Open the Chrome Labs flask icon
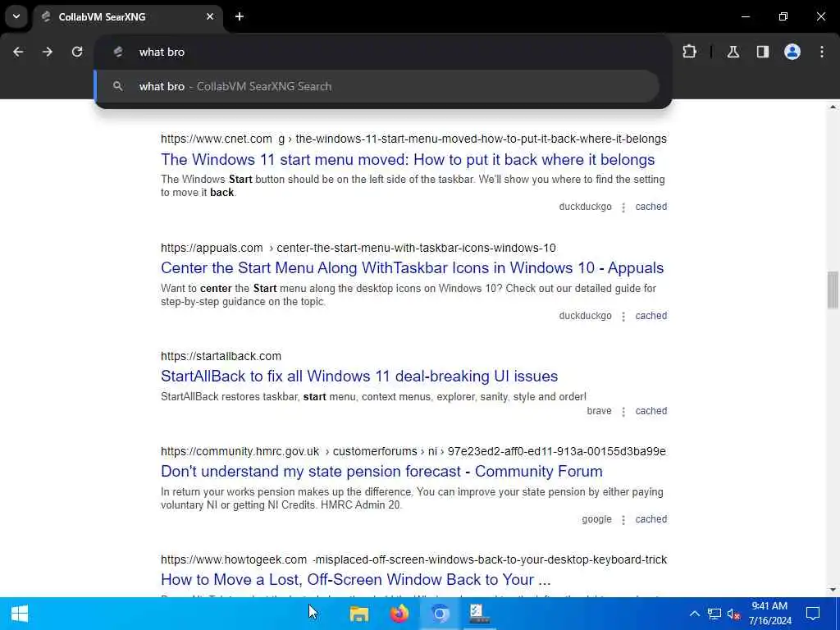This screenshot has width=840, height=630. tap(733, 52)
